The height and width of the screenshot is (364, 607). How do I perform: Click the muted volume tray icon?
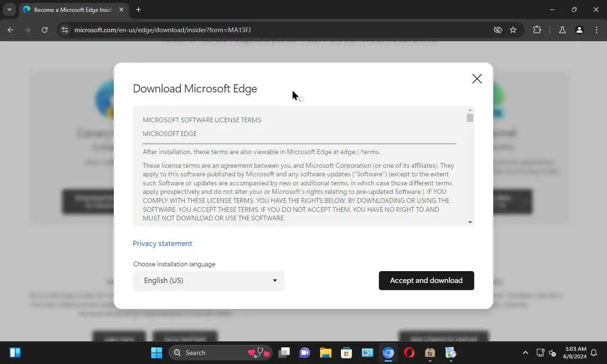(552, 353)
